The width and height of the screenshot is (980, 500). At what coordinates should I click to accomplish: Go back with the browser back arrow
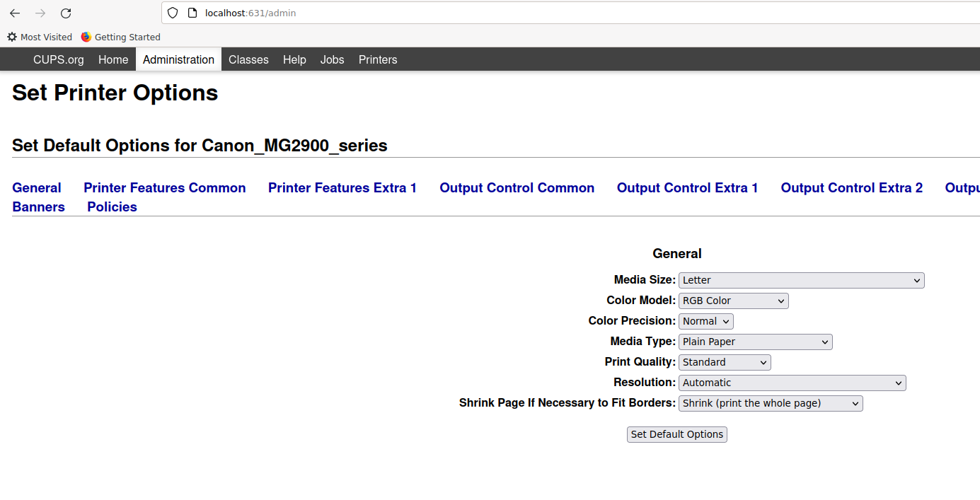[x=15, y=13]
